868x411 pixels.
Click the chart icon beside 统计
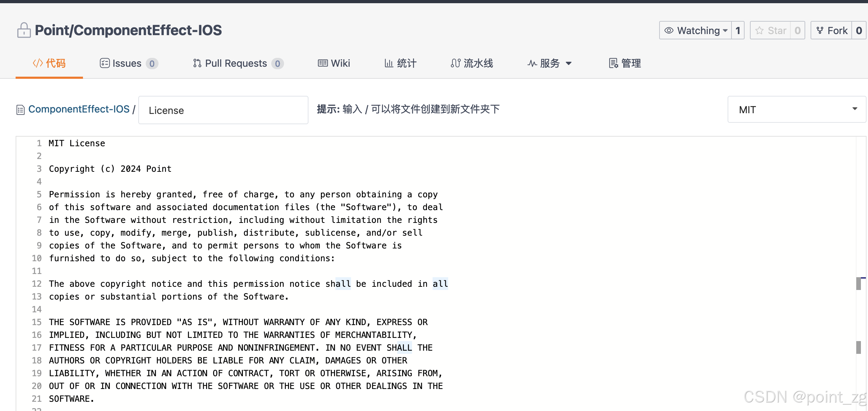point(389,63)
